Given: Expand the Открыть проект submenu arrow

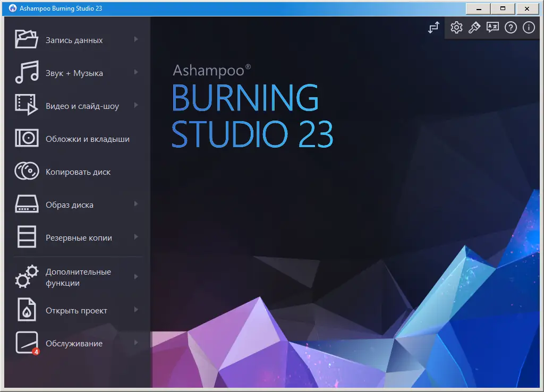Looking at the screenshot, I should coord(136,310).
